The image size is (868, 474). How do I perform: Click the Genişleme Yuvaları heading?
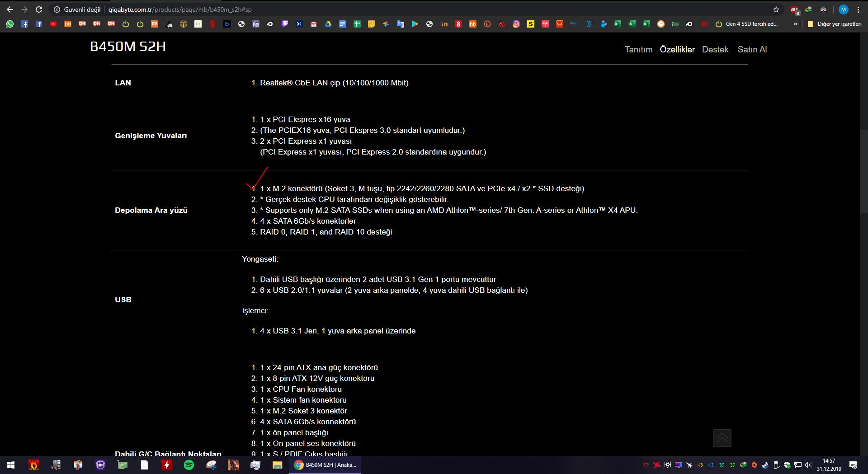pyautogui.click(x=151, y=136)
